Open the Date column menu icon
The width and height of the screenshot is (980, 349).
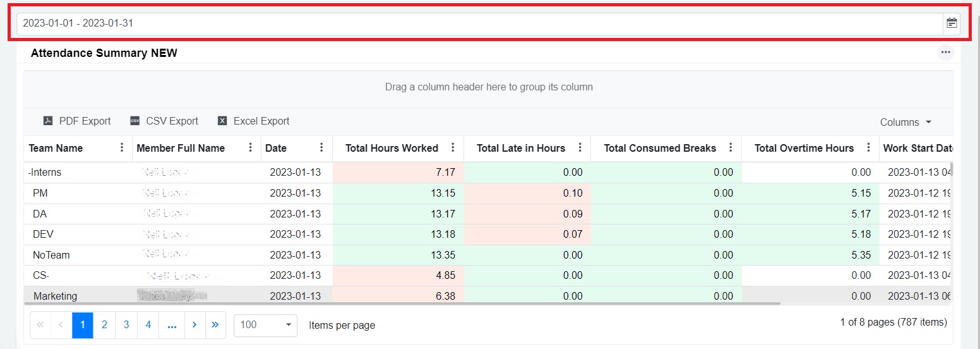[x=321, y=148]
